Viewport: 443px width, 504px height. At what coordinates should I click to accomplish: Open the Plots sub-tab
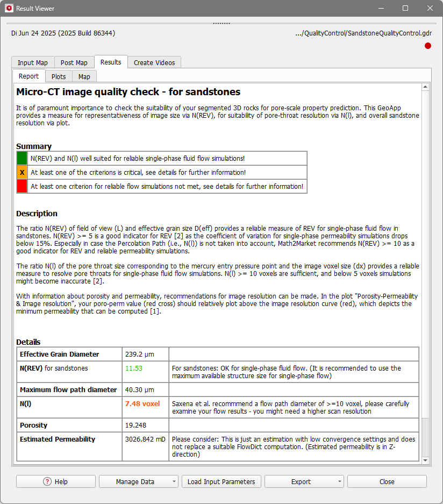pos(59,76)
